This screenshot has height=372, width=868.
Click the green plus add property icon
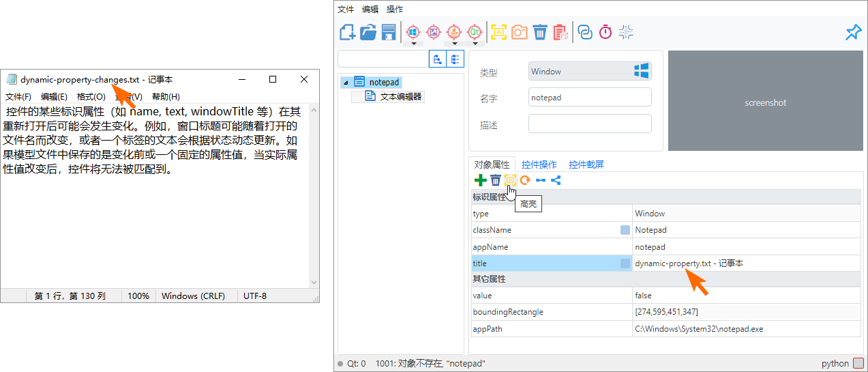[480, 180]
